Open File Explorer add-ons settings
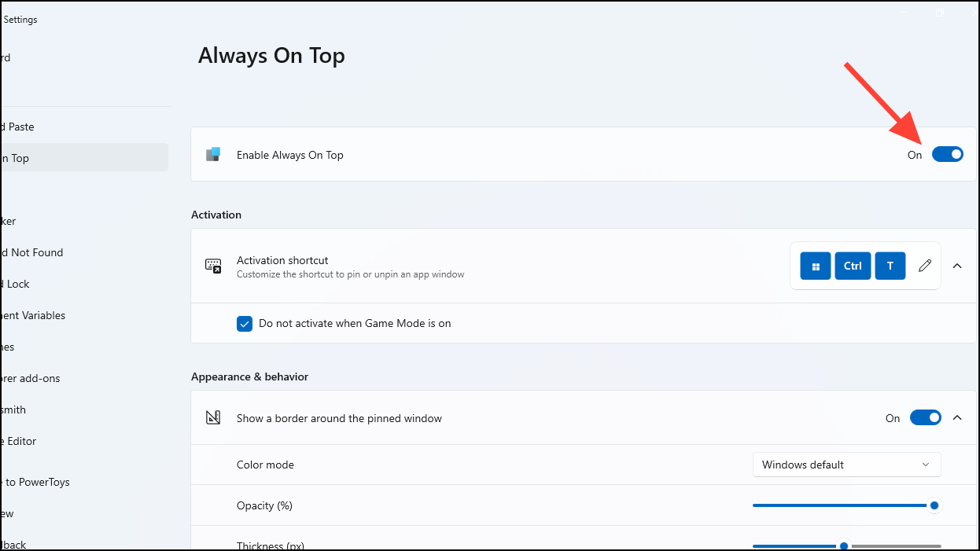Viewport: 980px width, 551px height. pos(31,378)
